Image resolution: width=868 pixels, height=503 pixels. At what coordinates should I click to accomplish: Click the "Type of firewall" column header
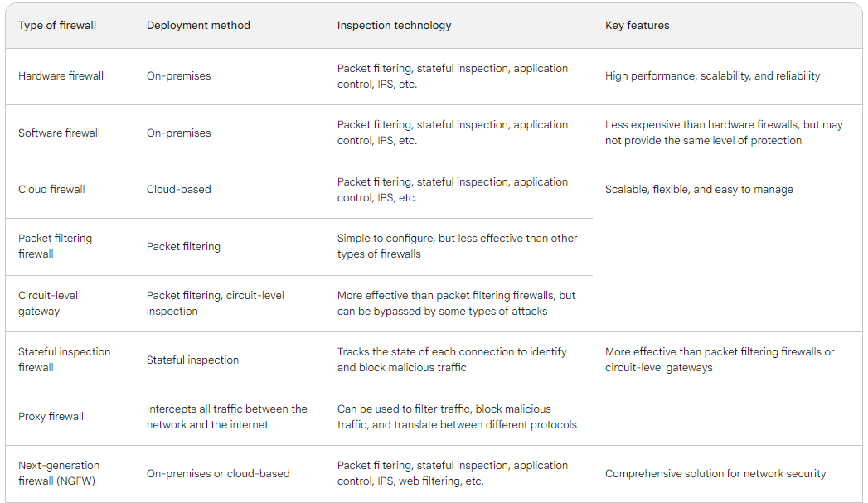[x=57, y=26]
